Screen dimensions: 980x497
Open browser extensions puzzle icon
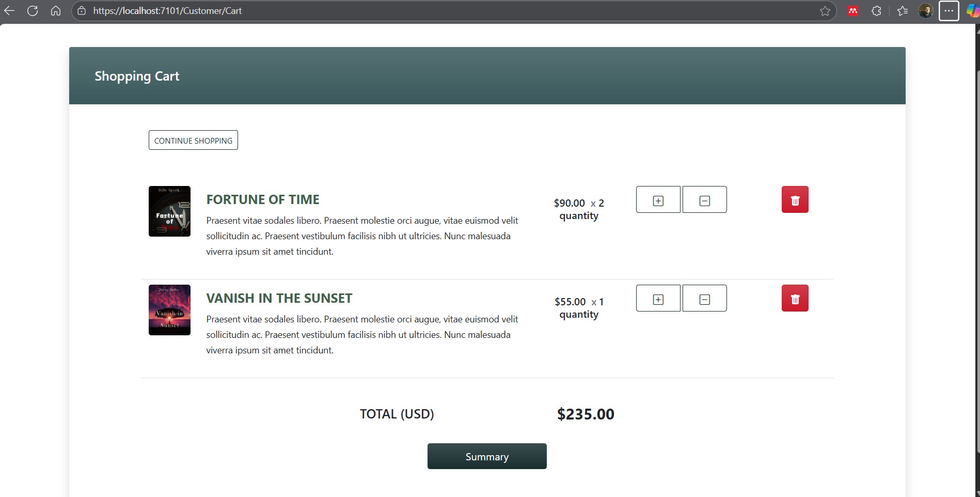(876, 11)
